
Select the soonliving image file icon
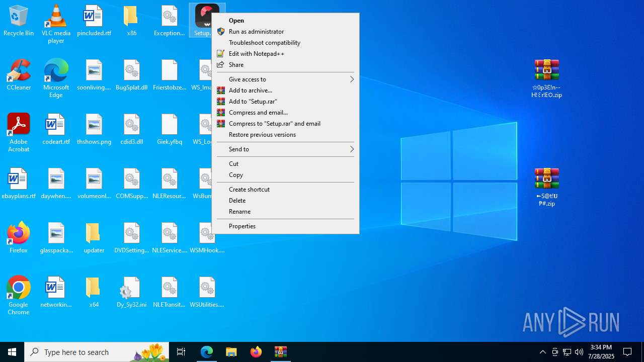click(x=94, y=75)
